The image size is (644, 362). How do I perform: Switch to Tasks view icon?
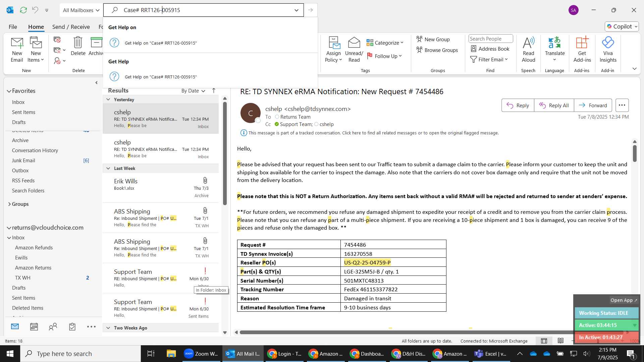tap(72, 326)
